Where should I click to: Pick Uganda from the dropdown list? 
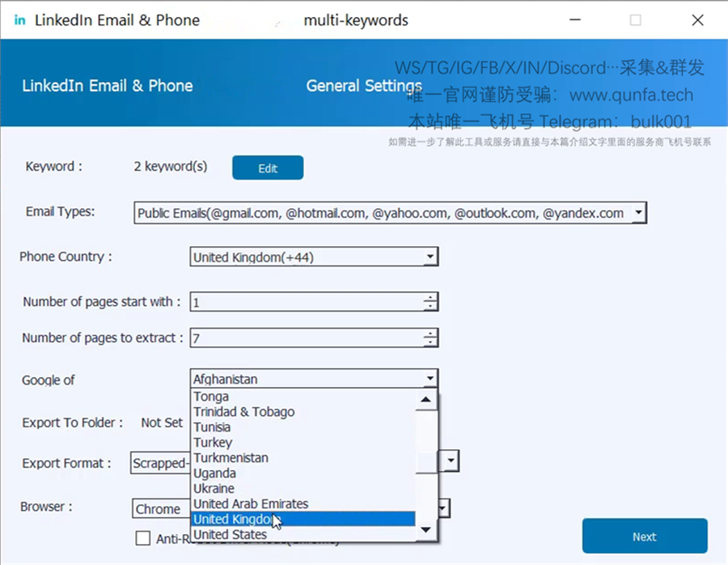click(303, 473)
